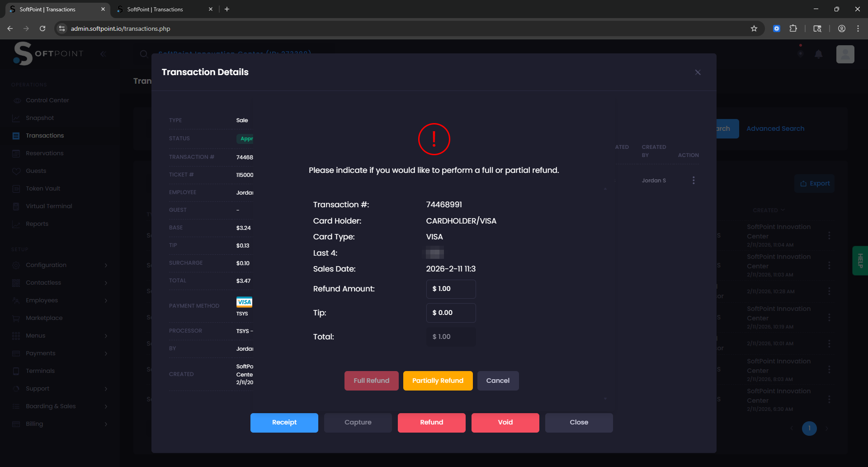This screenshot has width=868, height=467.
Task: Open the Reports section
Action: (x=37, y=224)
